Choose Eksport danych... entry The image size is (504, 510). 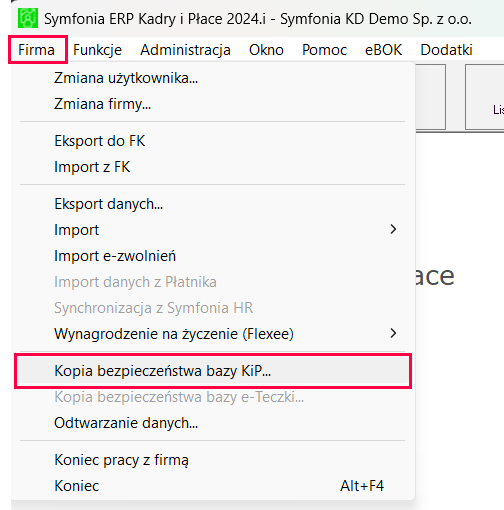coord(213,204)
